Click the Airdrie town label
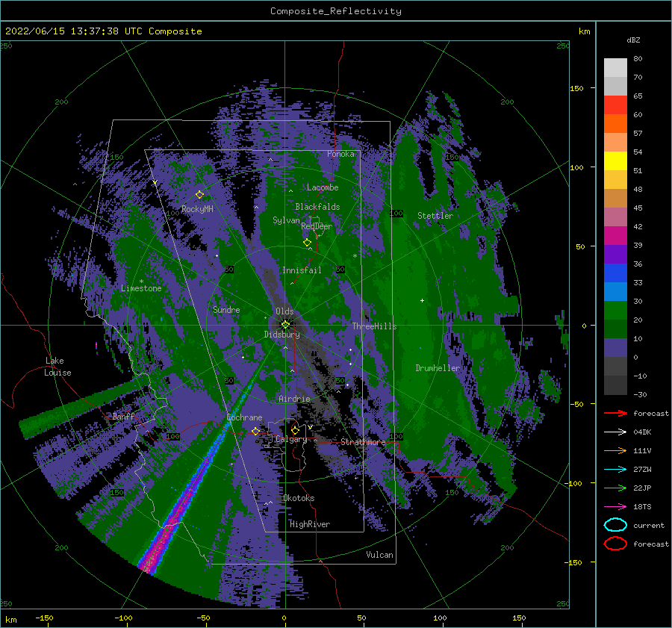Screen dimensions: 672x628 (294, 399)
